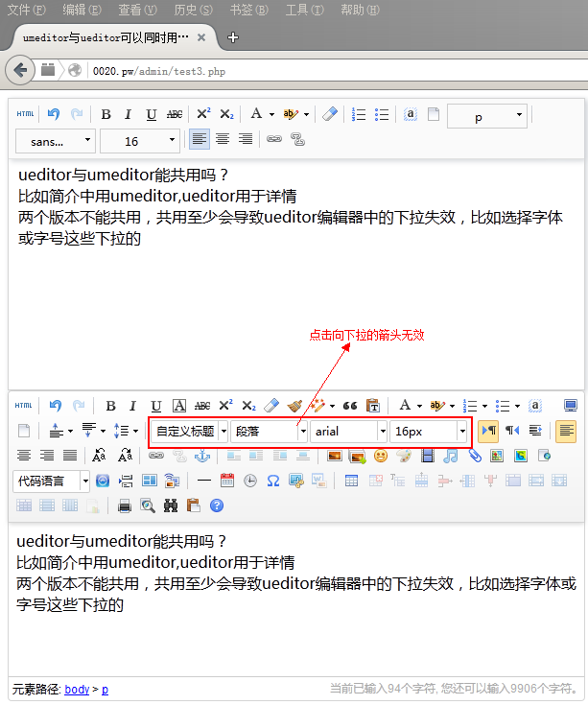Viewport: 588px width, 705px height.
Task: Toggle align center in top editor
Action: (223, 139)
